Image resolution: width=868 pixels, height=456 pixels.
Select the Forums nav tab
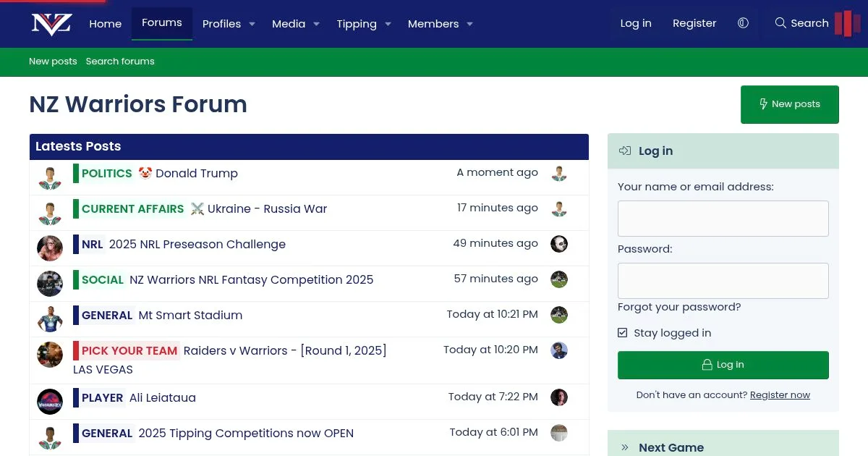click(162, 23)
